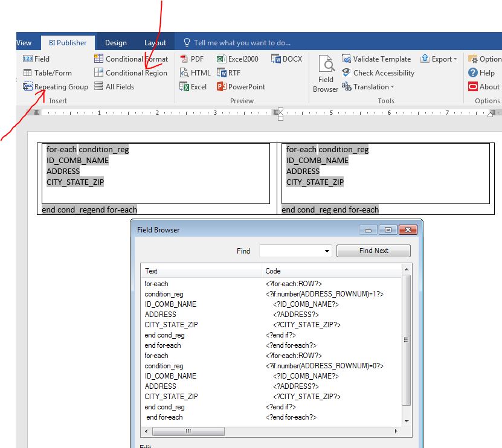Preview template as PowerPoint
Screen dimensions: 502x448
click(241, 87)
